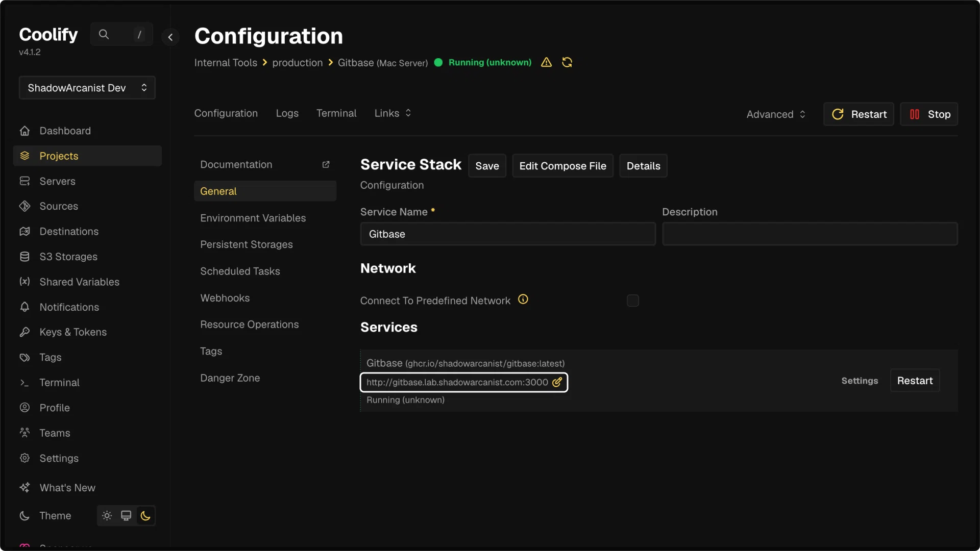Save the Service Stack configuration
This screenshot has height=551, width=980.
click(x=487, y=166)
